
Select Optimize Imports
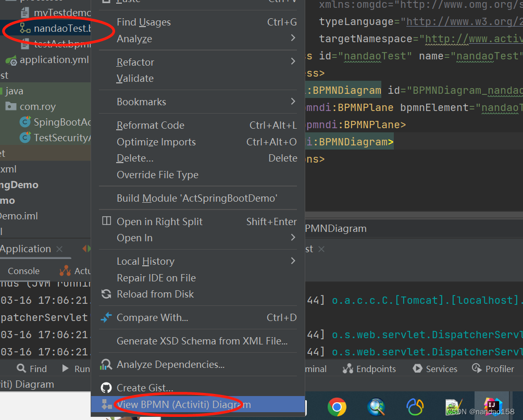click(x=198, y=142)
